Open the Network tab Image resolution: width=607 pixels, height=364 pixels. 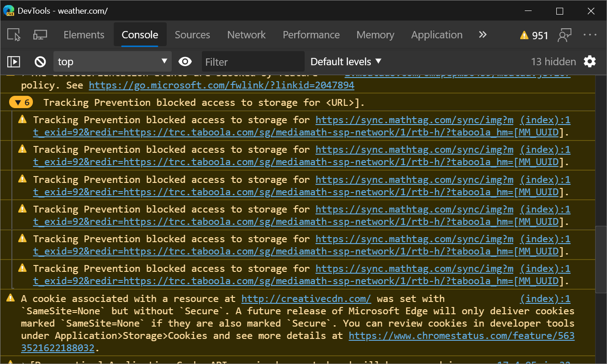(x=247, y=35)
